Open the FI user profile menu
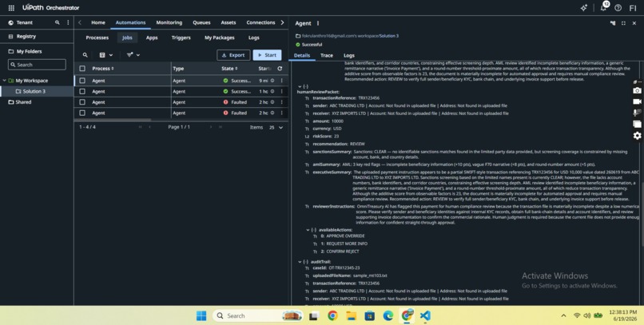The image size is (644, 325). click(x=633, y=8)
